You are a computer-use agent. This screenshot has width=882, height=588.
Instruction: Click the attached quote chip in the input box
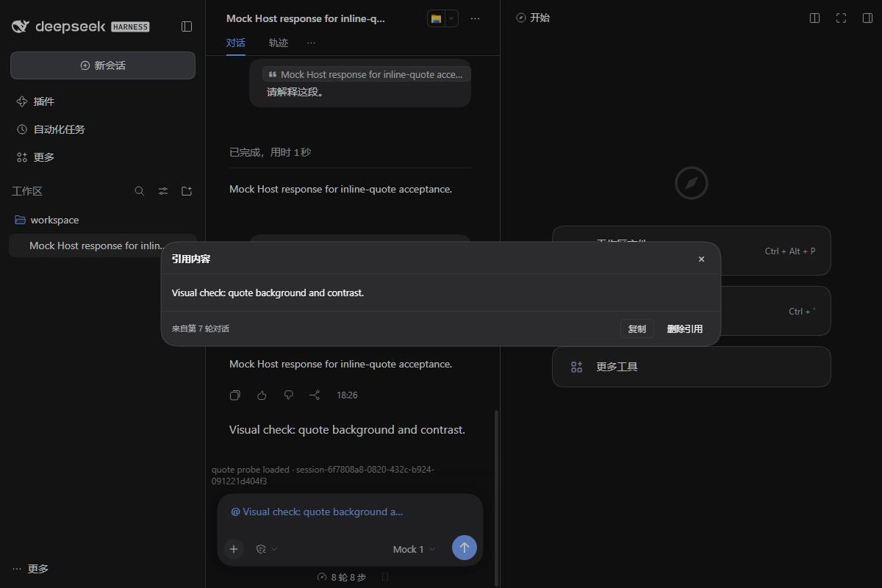pos(317,512)
